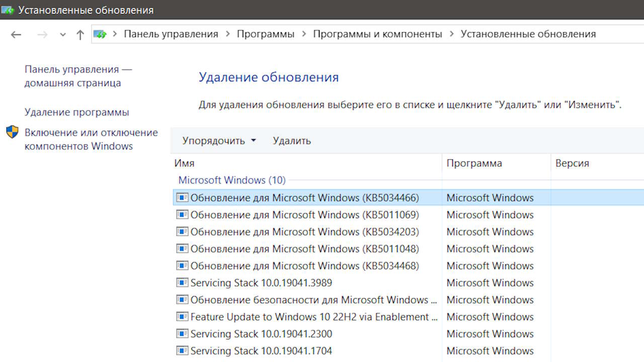Viewport: 644px width, 362px height.
Task: Open the chevron after Панель управления breadcrumb
Action: point(227,34)
